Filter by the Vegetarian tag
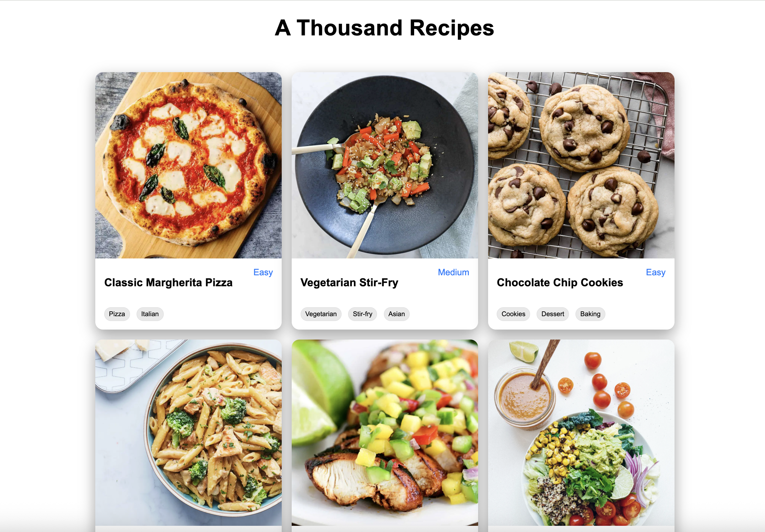The height and width of the screenshot is (532, 765). (321, 314)
